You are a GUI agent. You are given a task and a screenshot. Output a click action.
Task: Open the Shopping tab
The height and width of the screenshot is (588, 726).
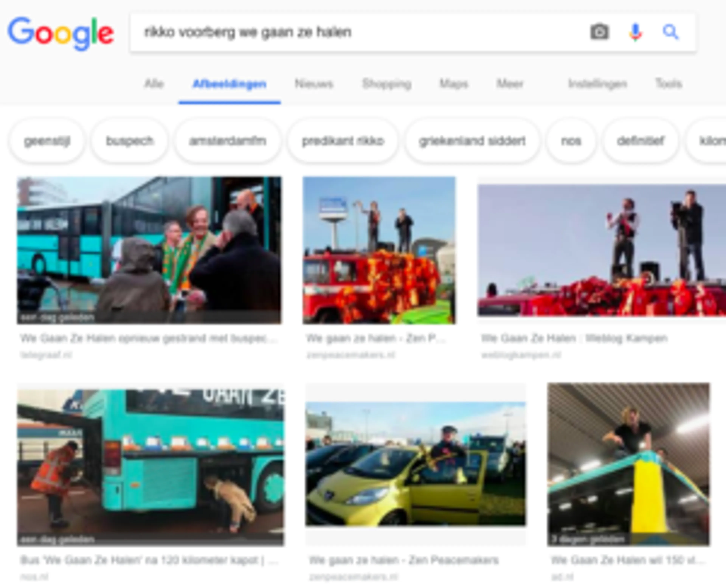coord(387,84)
